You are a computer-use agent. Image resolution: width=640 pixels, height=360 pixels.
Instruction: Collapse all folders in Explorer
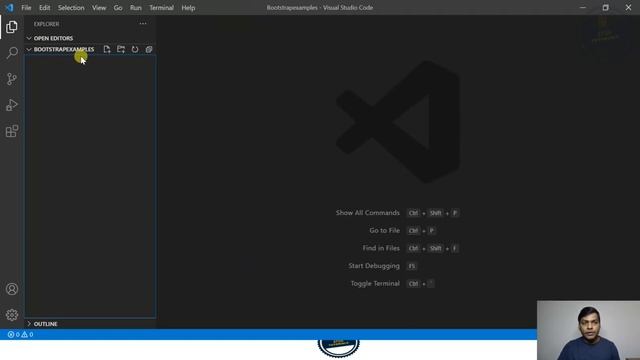click(149, 49)
